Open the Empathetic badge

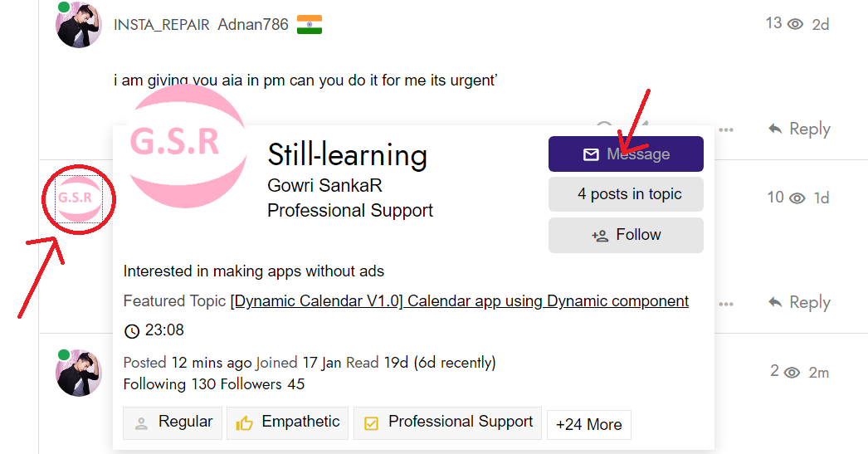coord(287,423)
